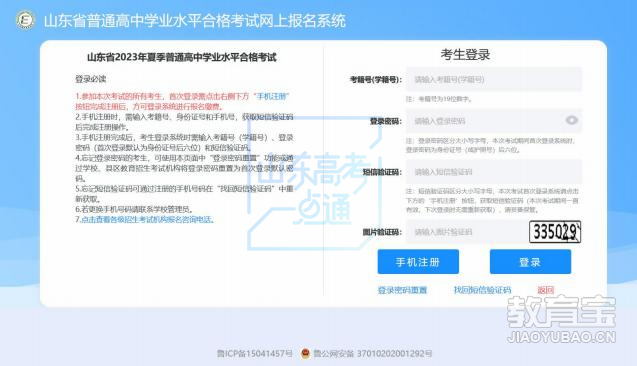
Task: Focus the 考籍号(学籍号) input field
Action: (x=494, y=79)
